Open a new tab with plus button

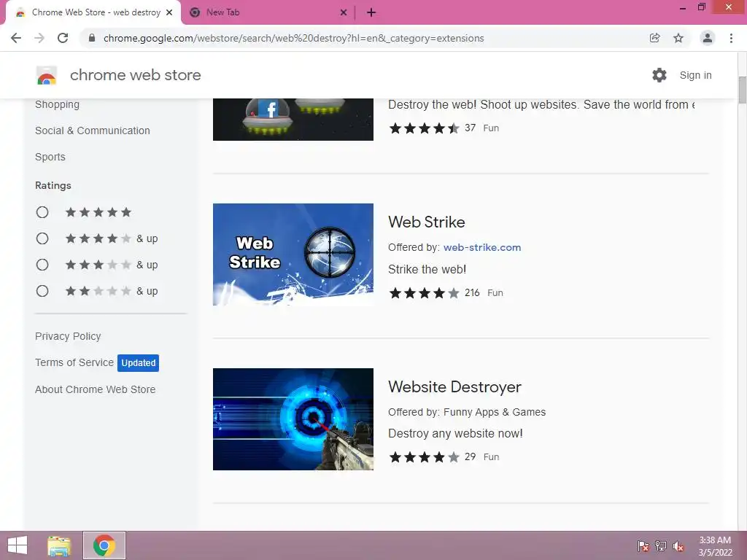tap(371, 13)
